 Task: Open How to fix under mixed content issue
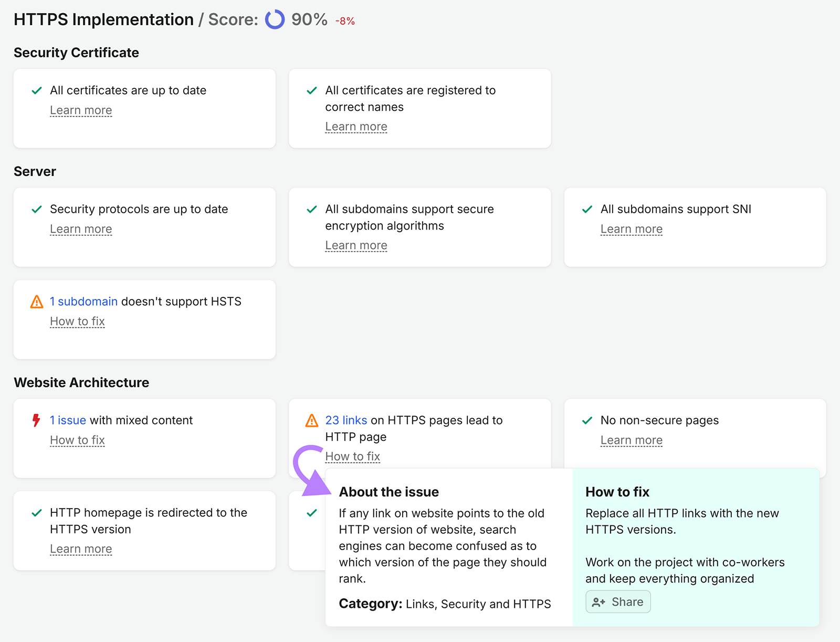pyautogui.click(x=77, y=440)
